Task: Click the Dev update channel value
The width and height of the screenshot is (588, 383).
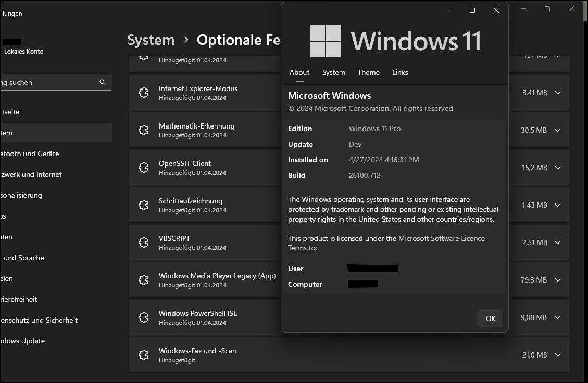Action: tap(355, 144)
